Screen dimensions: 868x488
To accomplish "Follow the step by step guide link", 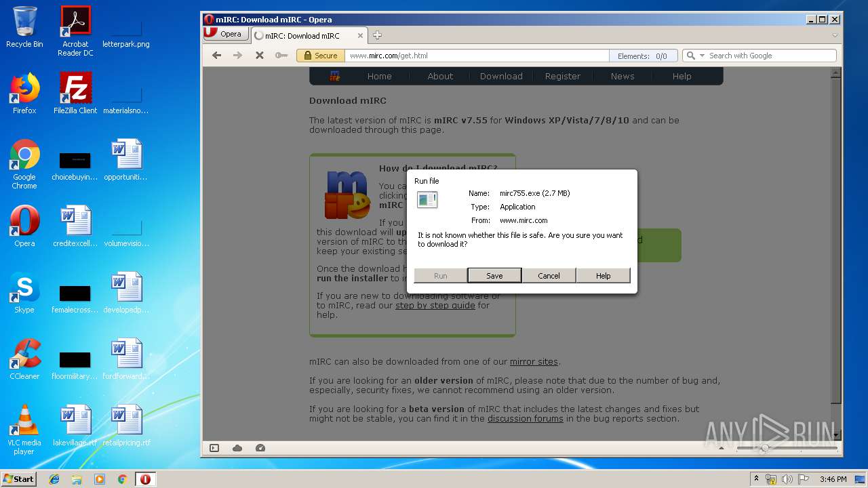I will (435, 306).
